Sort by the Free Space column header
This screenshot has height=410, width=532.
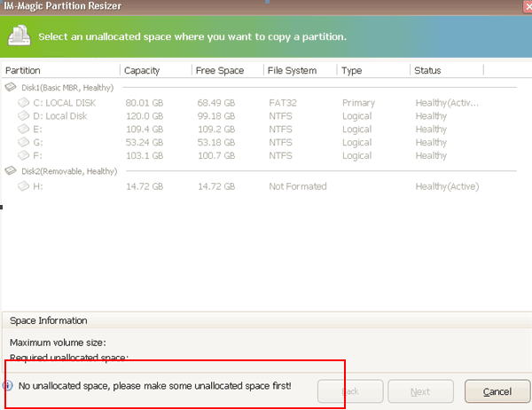(220, 70)
